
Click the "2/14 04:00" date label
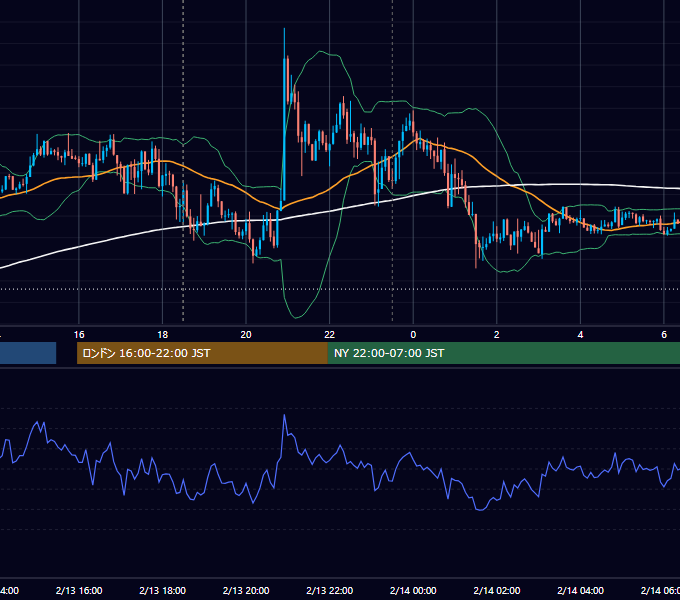pyautogui.click(x=580, y=590)
